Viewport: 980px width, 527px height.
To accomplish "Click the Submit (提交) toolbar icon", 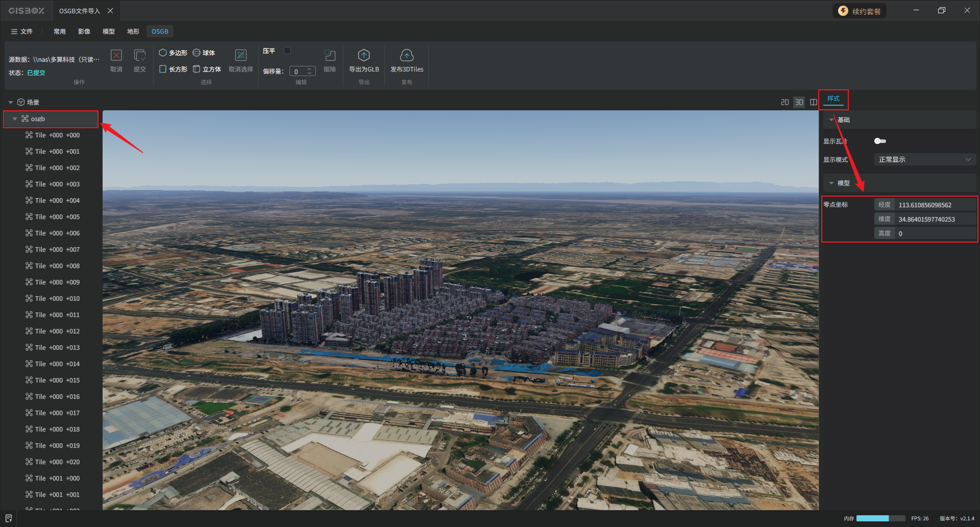I will click(x=139, y=56).
